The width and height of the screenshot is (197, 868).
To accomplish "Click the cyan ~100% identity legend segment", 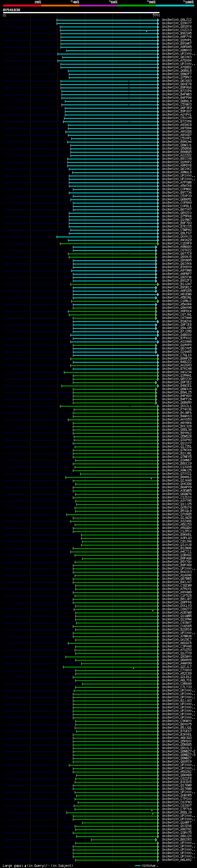I will (175, 6).
